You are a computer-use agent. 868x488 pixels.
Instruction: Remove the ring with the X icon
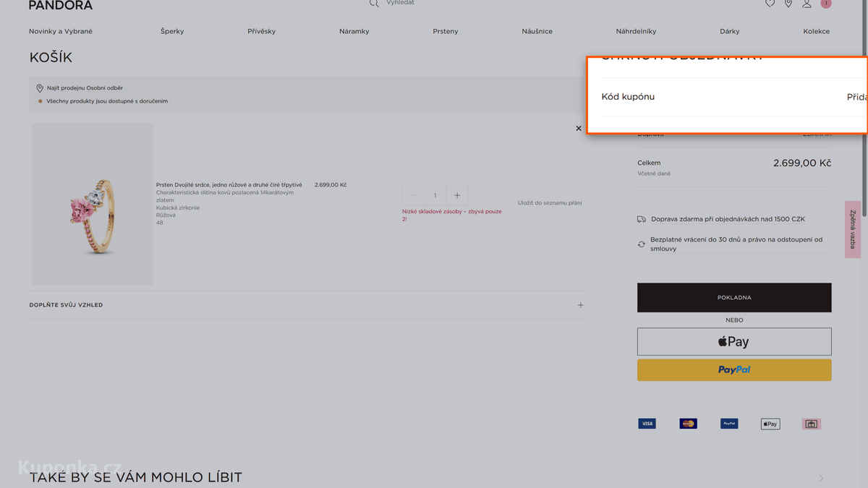pos(579,128)
